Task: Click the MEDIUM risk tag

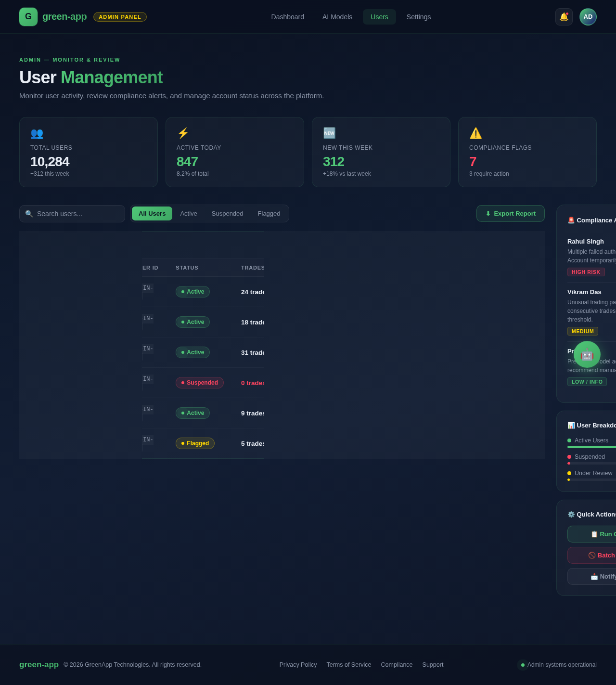Action: click(583, 331)
